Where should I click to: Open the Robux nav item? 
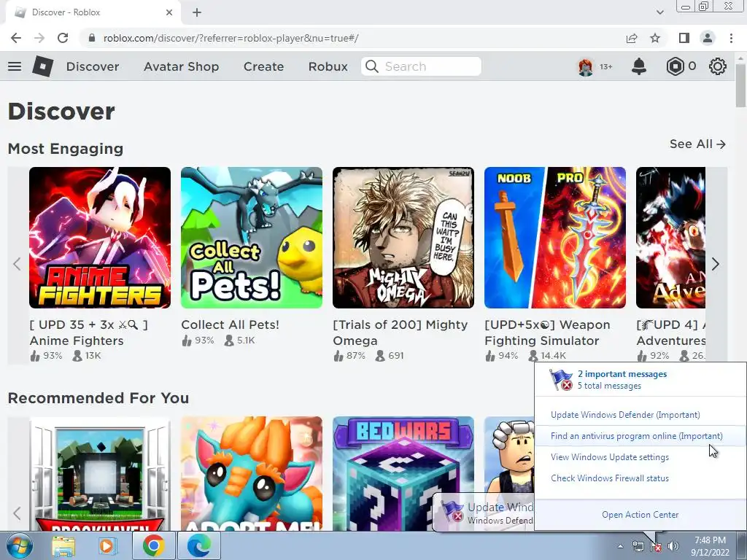(x=328, y=66)
